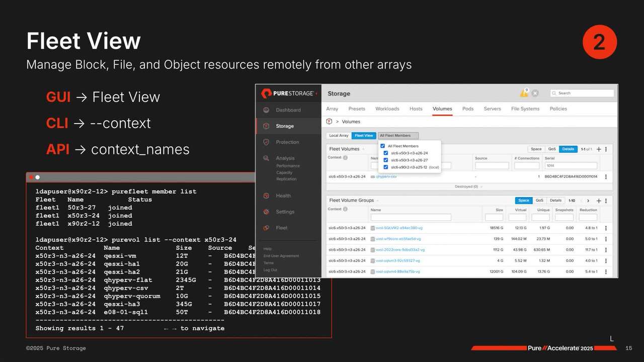This screenshot has width=644, height=362.
Task: Open the Dashboard sidebar icon
Action: click(x=266, y=110)
